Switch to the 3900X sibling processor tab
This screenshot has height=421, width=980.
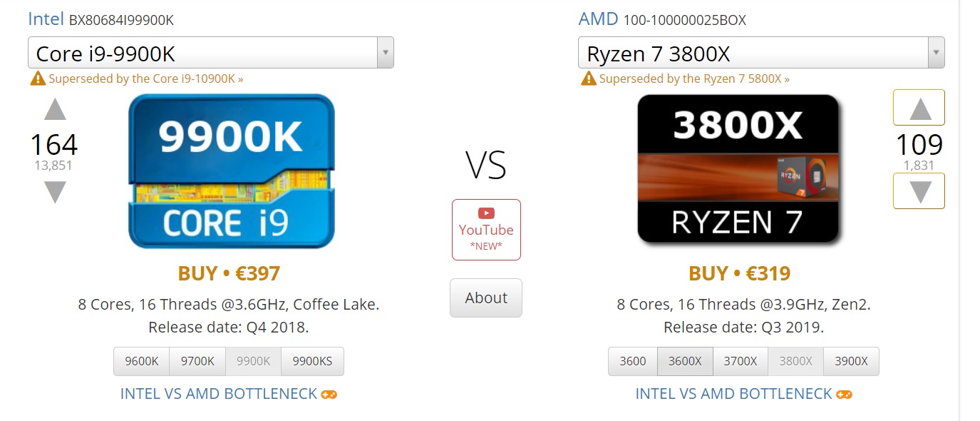click(851, 361)
